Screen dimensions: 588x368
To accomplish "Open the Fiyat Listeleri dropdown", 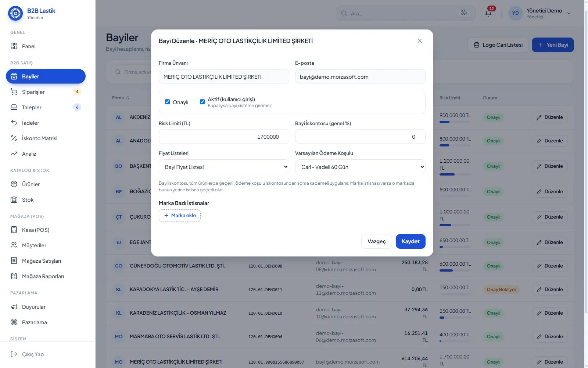I will coord(224,167).
